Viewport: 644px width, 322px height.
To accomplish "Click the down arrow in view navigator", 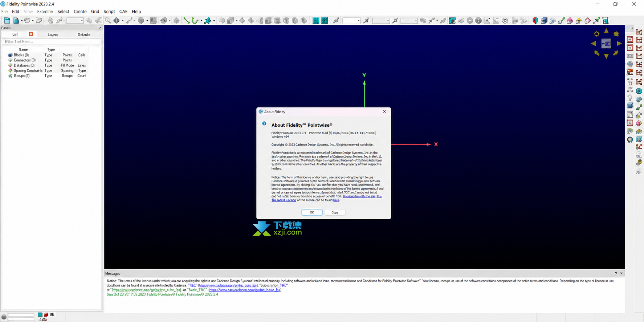I will pyautogui.click(x=606, y=56).
